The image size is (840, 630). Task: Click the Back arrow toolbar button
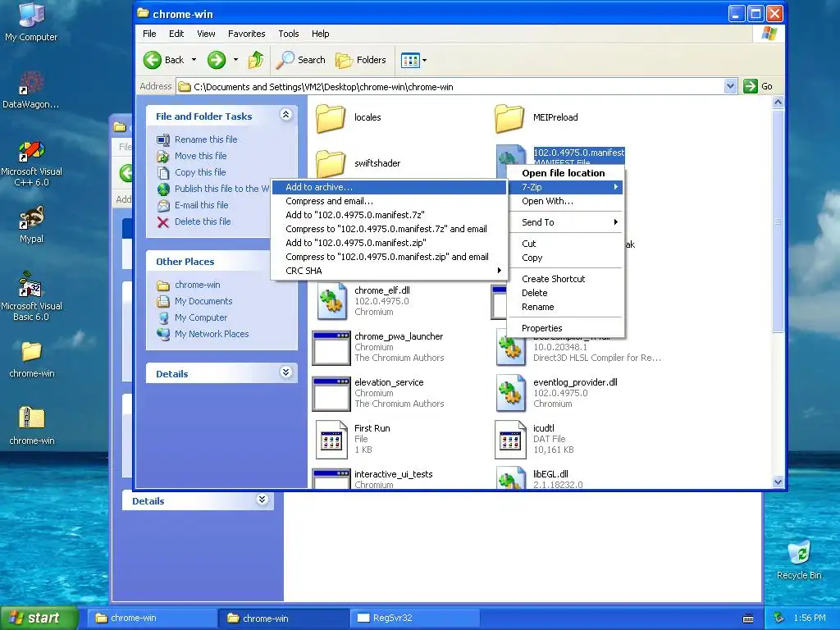tap(164, 60)
